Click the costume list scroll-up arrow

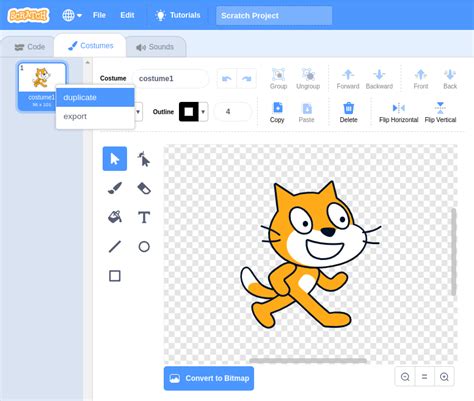coord(88,62)
